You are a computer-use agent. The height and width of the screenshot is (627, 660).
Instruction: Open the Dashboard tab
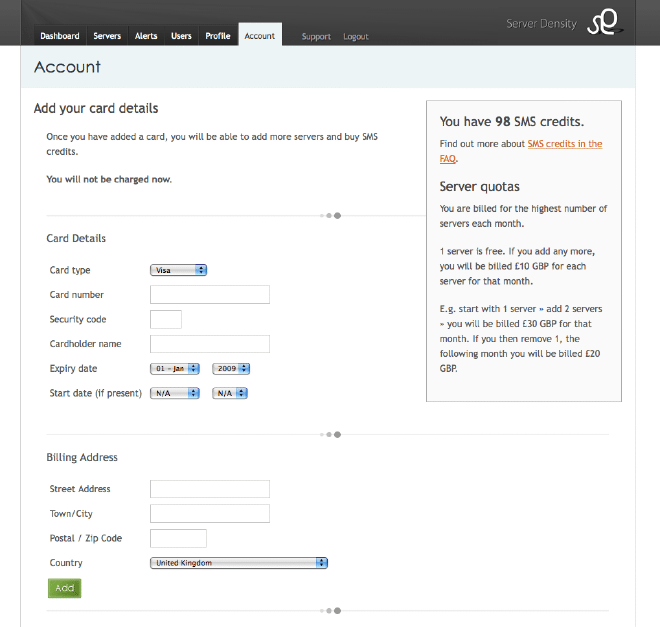60,36
